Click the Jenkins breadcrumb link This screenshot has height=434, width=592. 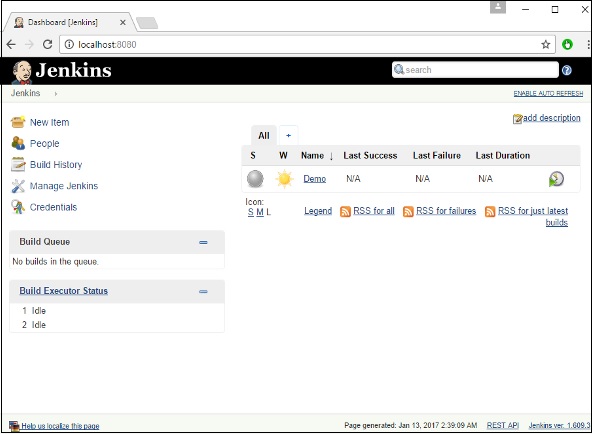click(x=25, y=93)
